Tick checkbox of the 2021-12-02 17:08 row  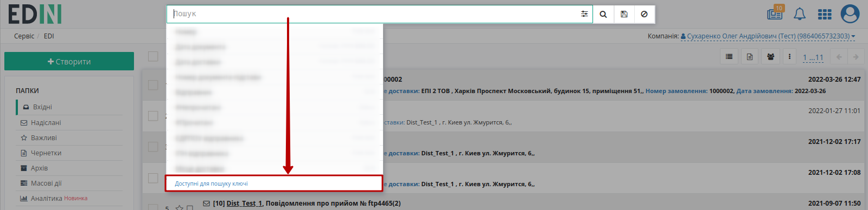[153, 178]
